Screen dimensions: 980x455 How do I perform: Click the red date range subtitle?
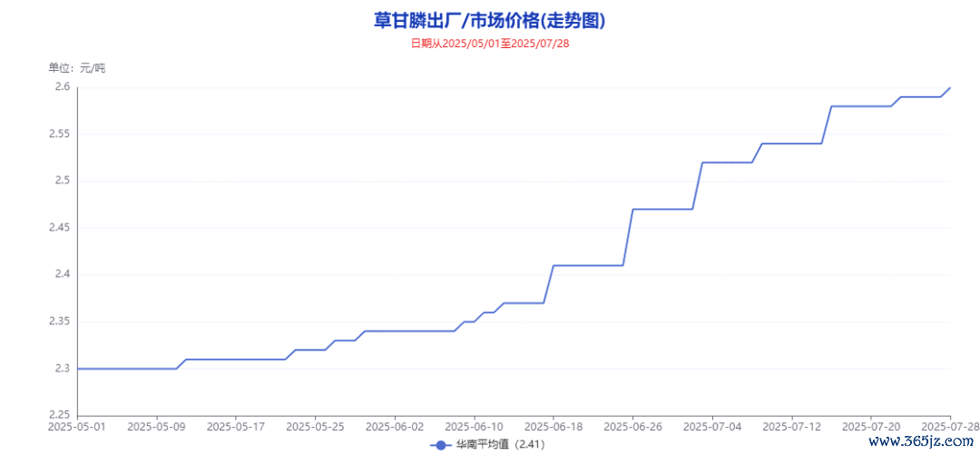pyautogui.click(x=490, y=44)
